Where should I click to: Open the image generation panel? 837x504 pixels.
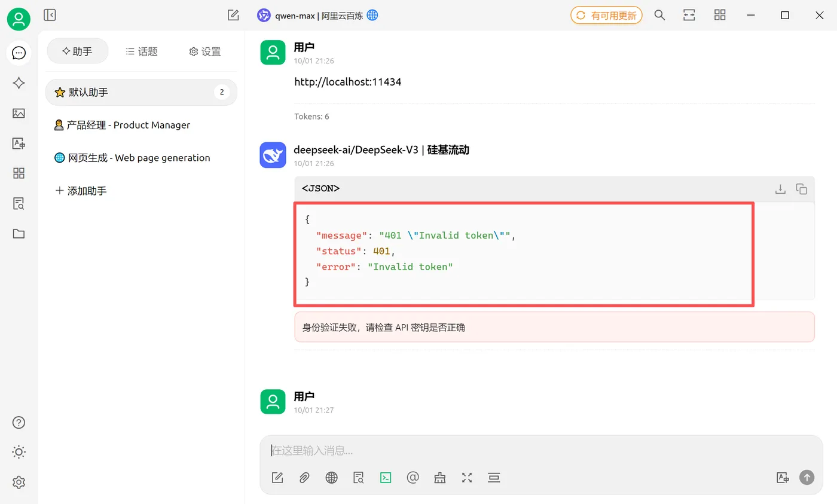point(19,114)
